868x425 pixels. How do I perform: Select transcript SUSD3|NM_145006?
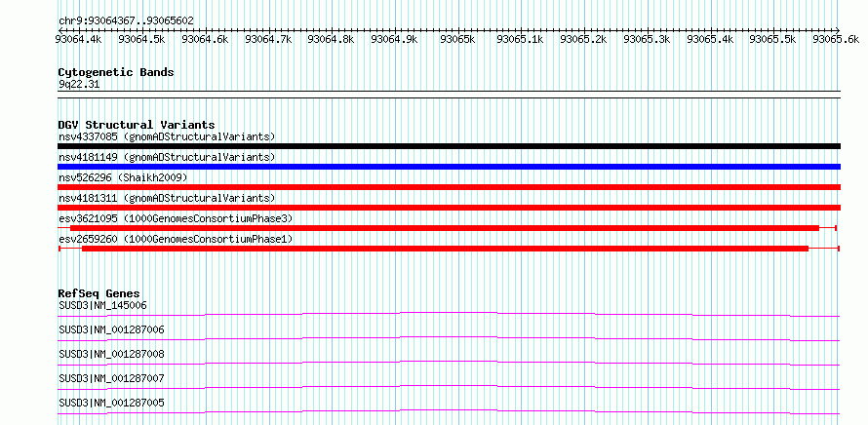tap(102, 305)
